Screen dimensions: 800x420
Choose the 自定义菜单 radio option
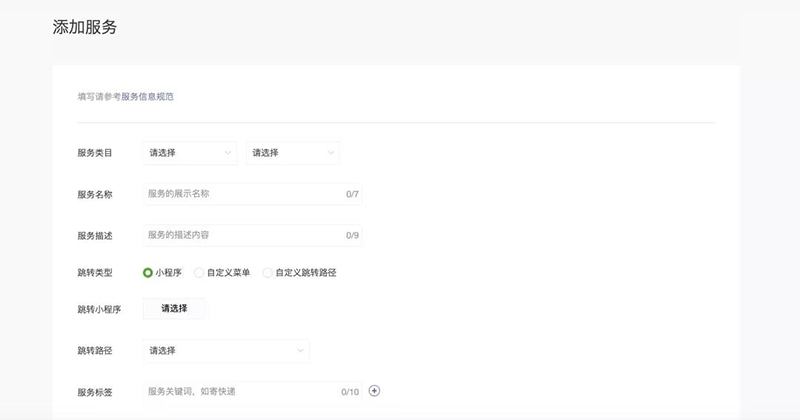[x=199, y=273]
